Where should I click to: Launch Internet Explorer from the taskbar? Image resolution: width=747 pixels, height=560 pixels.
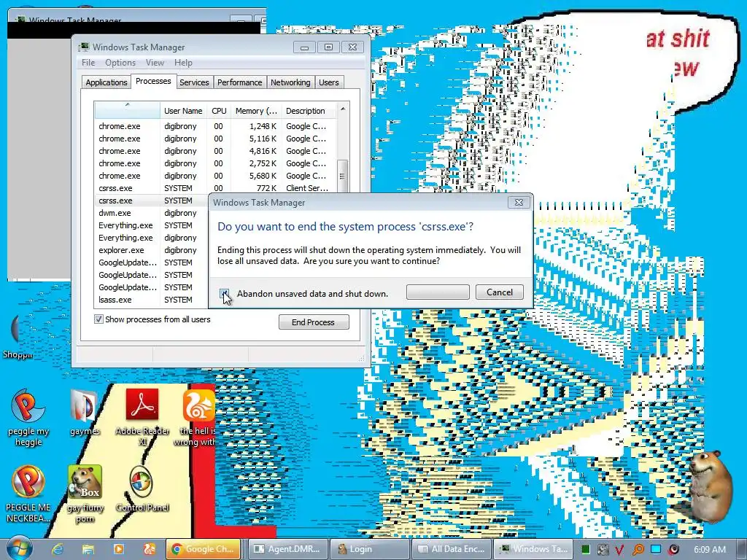[57, 549]
